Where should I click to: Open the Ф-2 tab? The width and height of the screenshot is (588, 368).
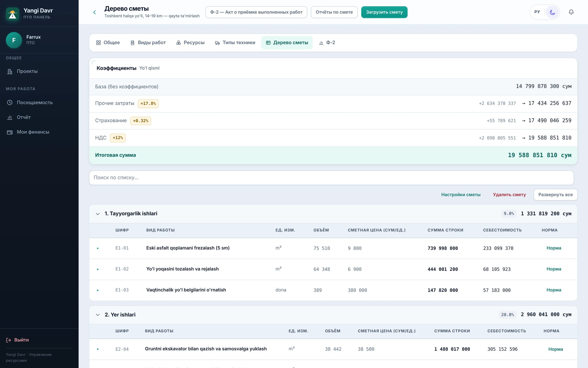(x=327, y=43)
